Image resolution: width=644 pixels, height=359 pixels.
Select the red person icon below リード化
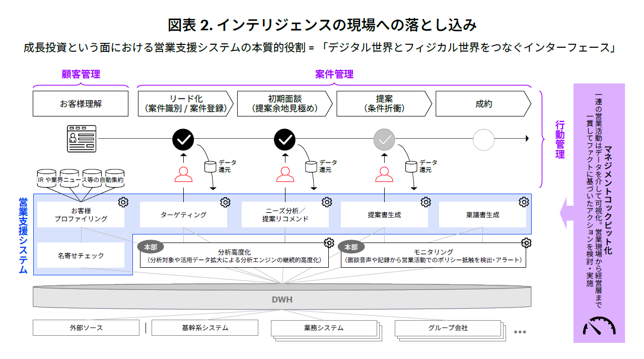click(x=183, y=173)
